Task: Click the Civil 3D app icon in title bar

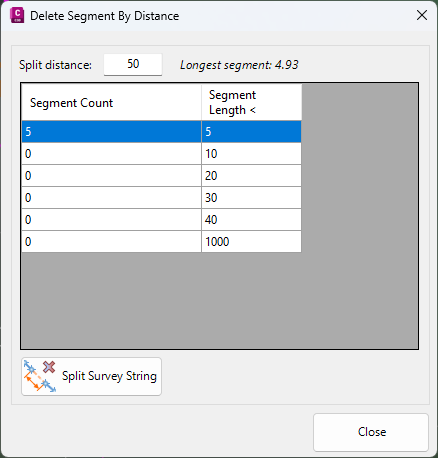Action: pos(17,16)
